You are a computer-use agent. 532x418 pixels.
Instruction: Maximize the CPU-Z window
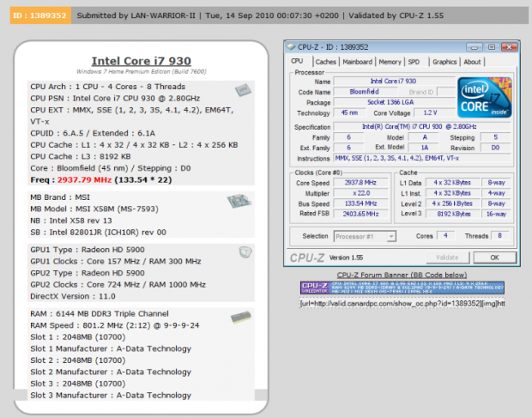(x=492, y=47)
